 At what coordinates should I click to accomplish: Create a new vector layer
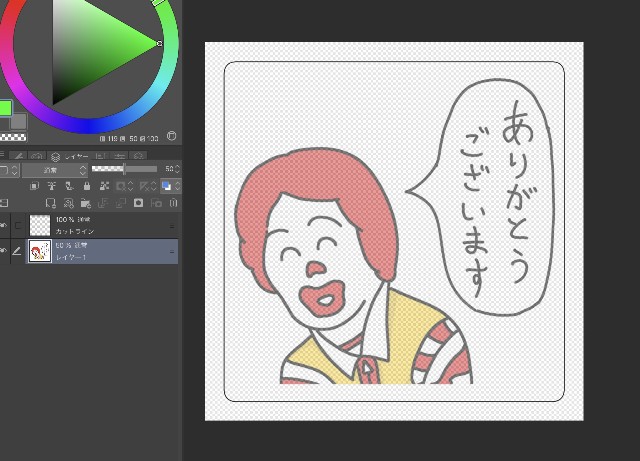coord(68,203)
